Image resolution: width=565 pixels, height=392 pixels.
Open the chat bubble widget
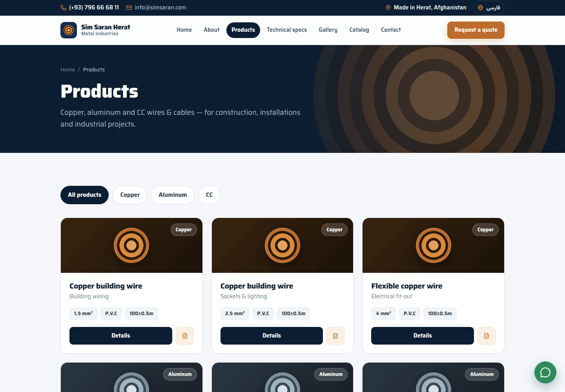pos(545,372)
